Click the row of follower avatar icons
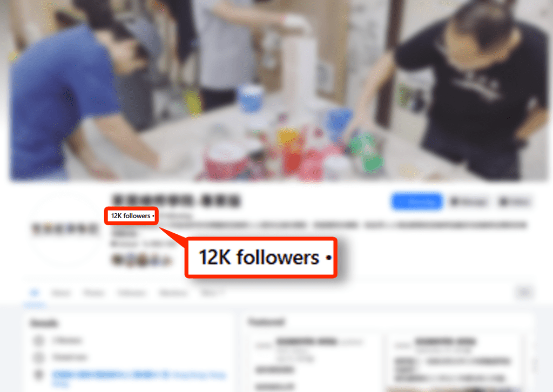 [x=141, y=260]
